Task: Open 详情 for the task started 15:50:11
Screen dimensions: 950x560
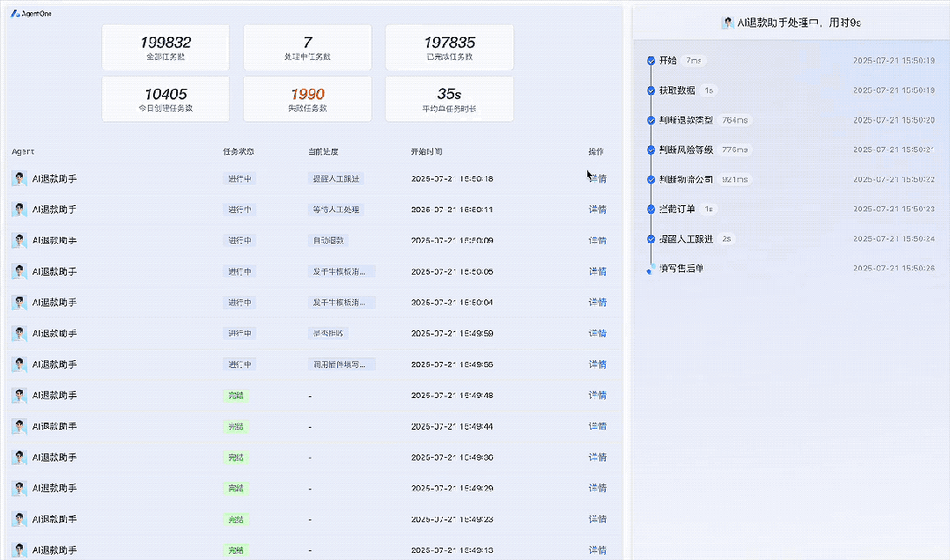Action: tap(598, 210)
